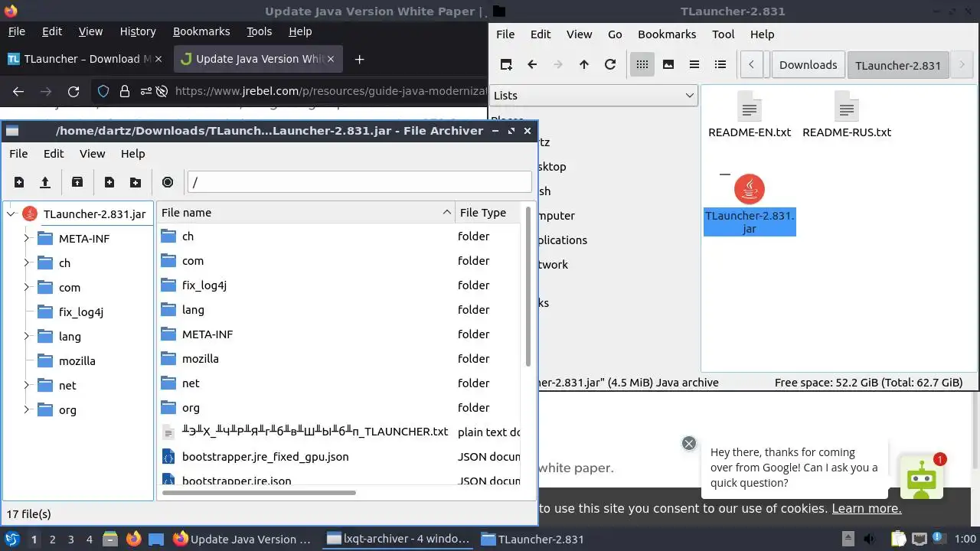The image size is (980, 551).
Task: Open the Go menu in the file manager
Action: 615,34
